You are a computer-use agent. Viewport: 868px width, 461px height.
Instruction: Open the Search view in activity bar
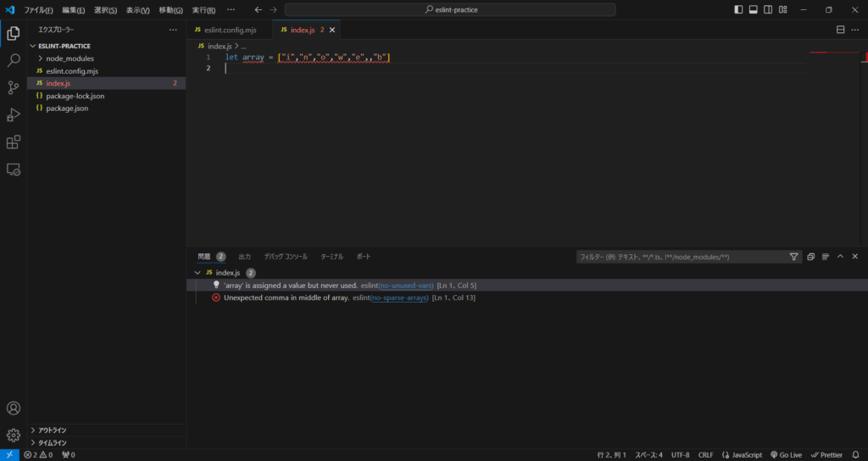tap(14, 61)
